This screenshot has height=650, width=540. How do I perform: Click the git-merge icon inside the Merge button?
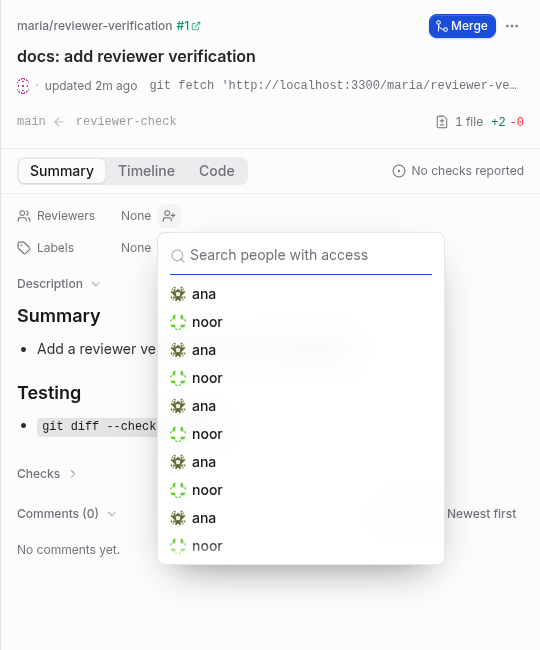tap(442, 27)
